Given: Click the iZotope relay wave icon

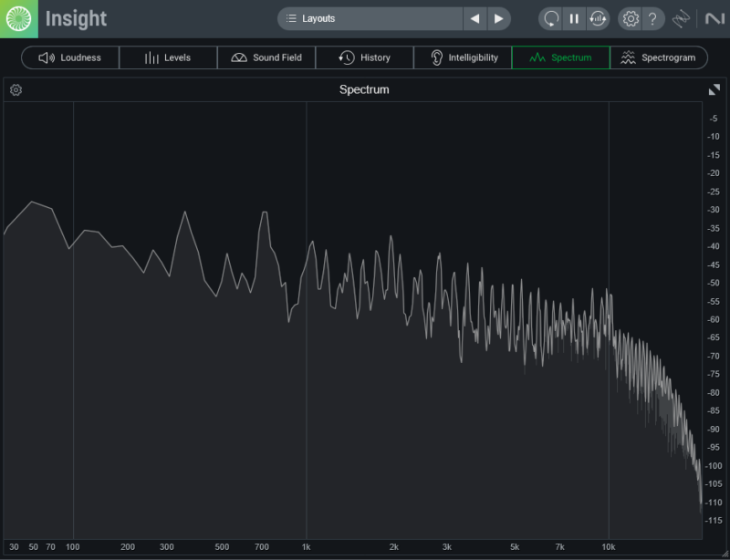Looking at the screenshot, I should click(683, 18).
